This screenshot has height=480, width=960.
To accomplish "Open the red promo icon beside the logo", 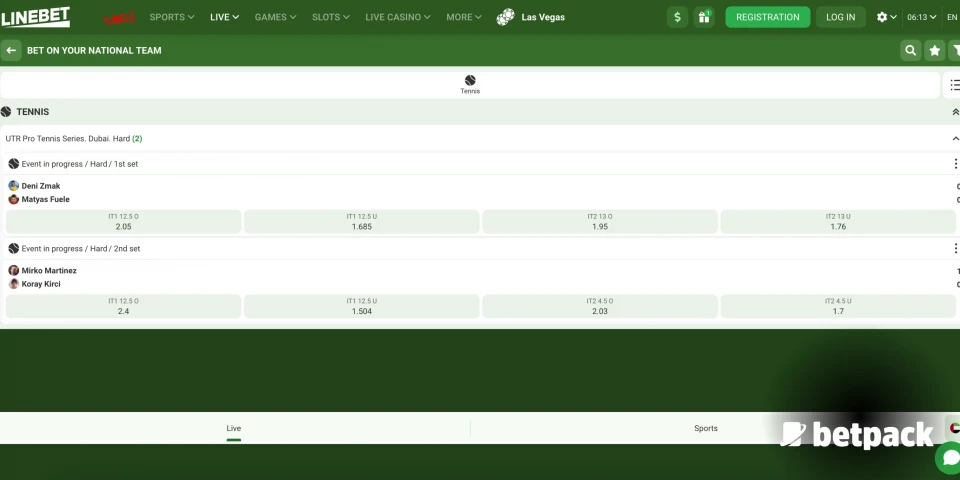I will tap(119, 18).
